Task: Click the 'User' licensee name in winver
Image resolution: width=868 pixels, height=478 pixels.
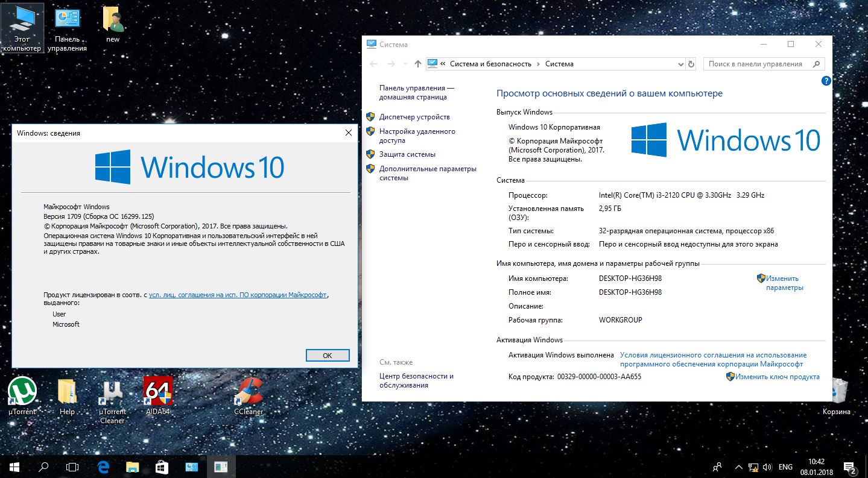Action: click(59, 314)
